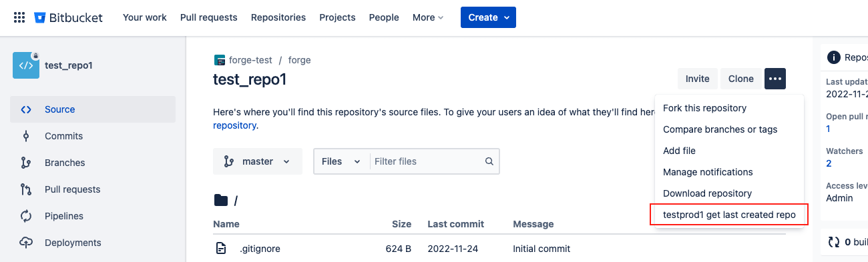
Task: Click the Message column header
Action: (533, 224)
